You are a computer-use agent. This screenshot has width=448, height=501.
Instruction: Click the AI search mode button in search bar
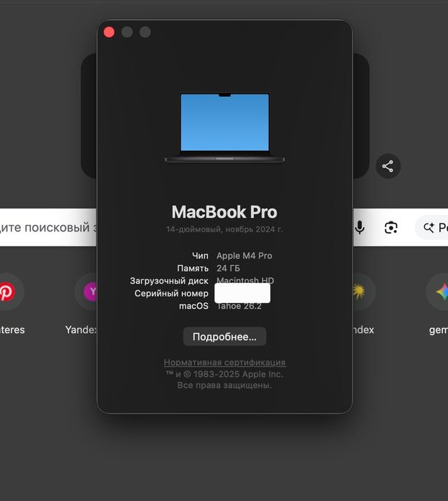pos(432,227)
